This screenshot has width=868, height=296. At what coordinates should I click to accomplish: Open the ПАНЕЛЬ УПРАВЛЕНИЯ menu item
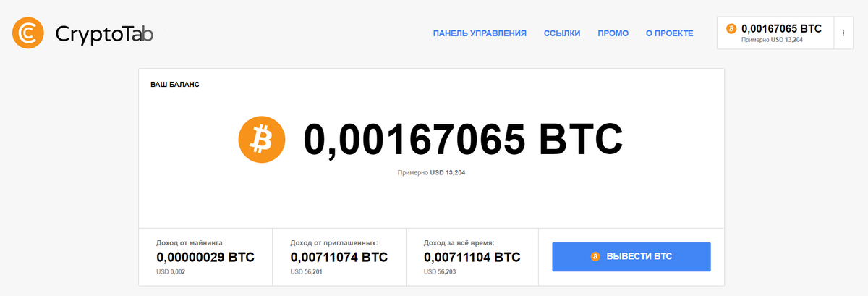[480, 33]
